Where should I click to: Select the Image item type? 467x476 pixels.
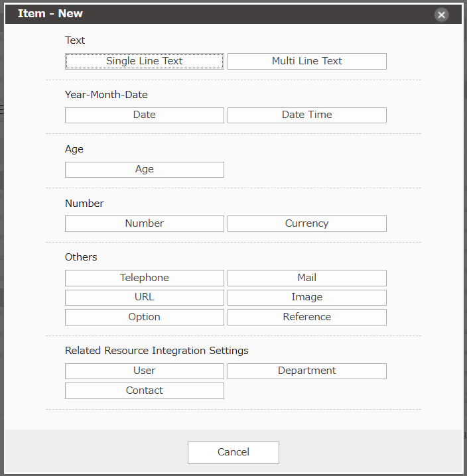pos(306,297)
